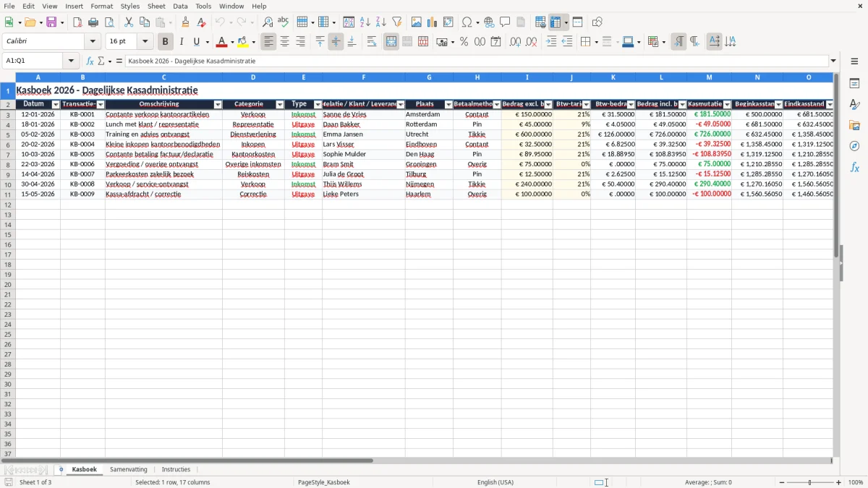Sort descending

click(x=381, y=22)
